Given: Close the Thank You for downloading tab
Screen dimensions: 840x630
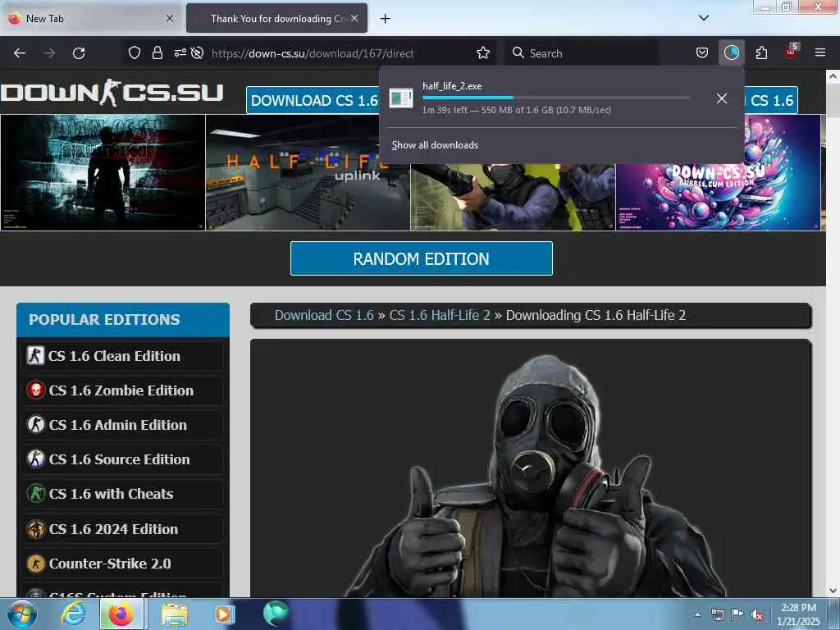Looking at the screenshot, I should click(x=354, y=18).
